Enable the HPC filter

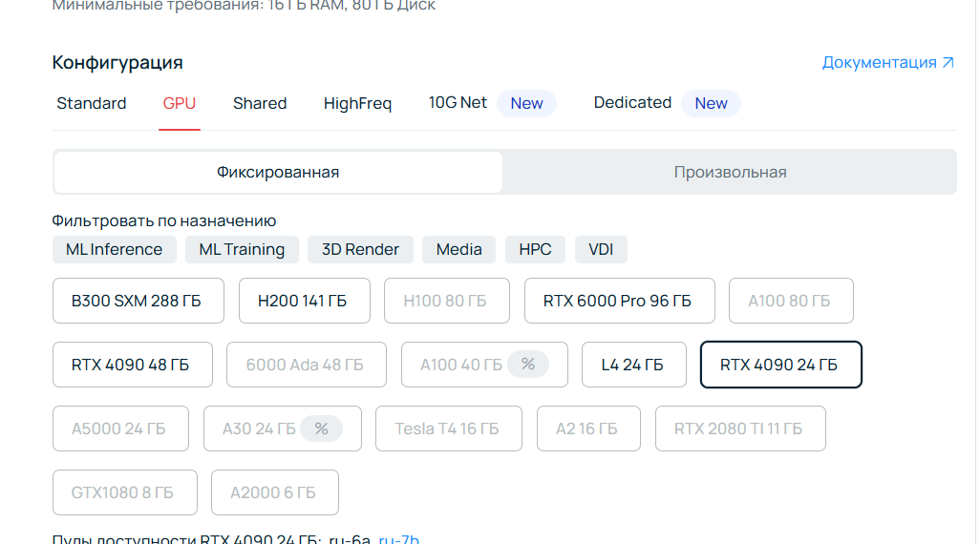coord(535,249)
